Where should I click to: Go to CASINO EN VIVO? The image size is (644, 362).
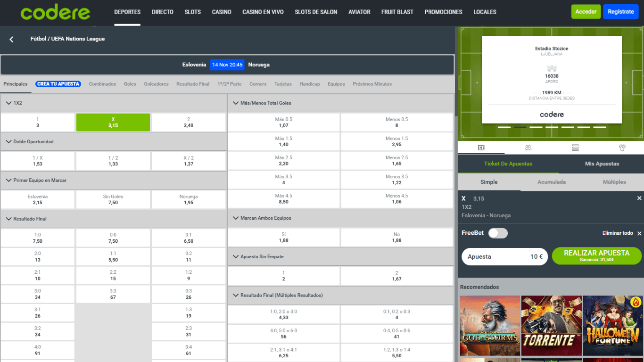(263, 12)
